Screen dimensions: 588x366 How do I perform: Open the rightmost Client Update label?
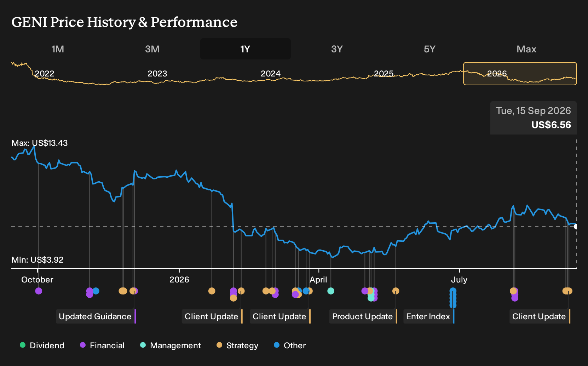(540, 316)
